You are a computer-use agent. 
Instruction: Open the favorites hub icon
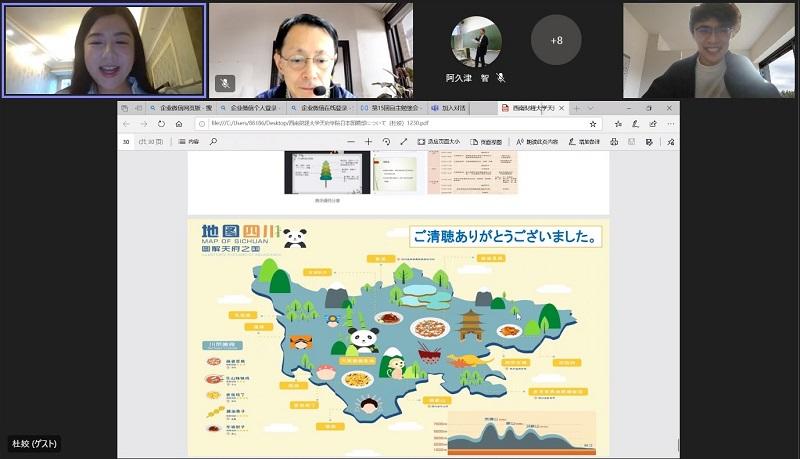[x=618, y=124]
